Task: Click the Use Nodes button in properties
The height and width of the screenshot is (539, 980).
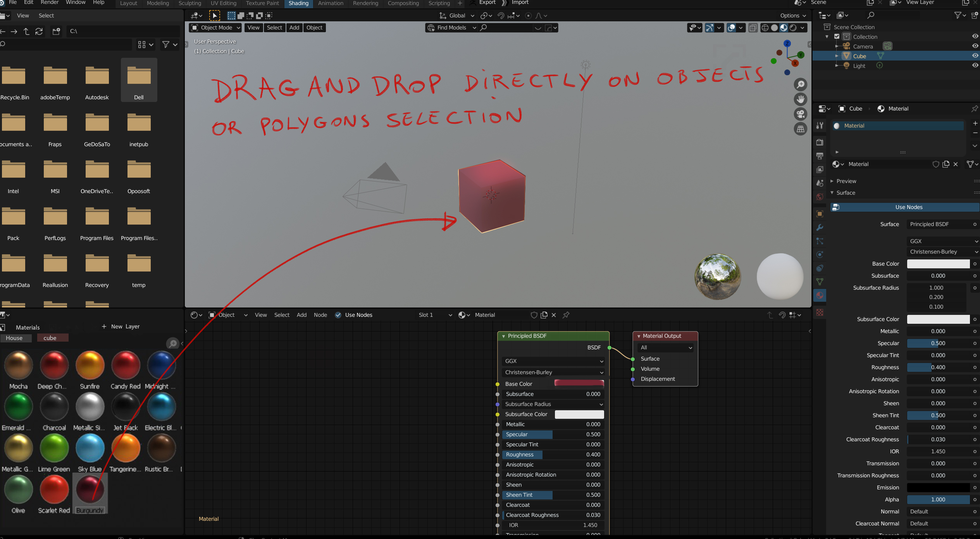Action: pyautogui.click(x=905, y=207)
